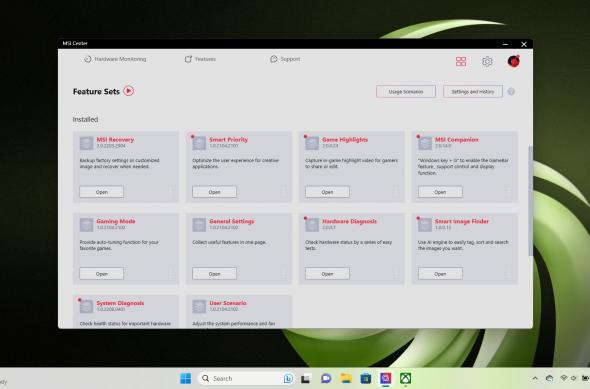The height and width of the screenshot is (389, 590).
Task: Click the feature list vertical scrollbar
Action: (x=531, y=201)
